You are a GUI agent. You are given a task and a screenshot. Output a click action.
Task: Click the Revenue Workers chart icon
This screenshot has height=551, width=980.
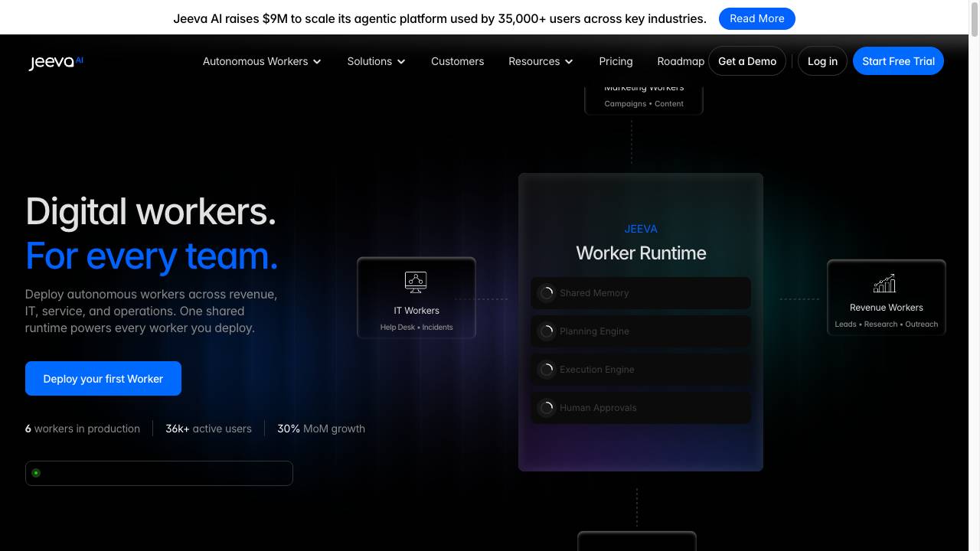[x=884, y=283]
